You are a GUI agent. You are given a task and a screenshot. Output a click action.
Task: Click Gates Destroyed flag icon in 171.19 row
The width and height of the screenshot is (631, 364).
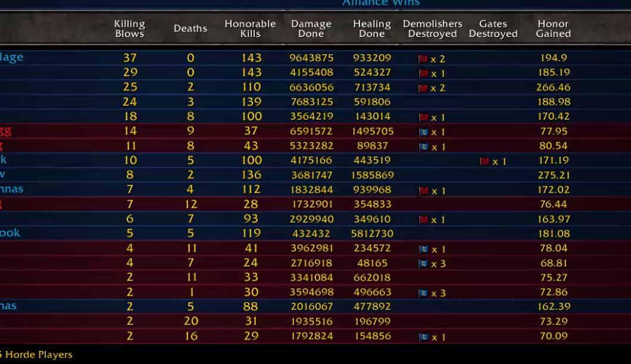tap(484, 161)
